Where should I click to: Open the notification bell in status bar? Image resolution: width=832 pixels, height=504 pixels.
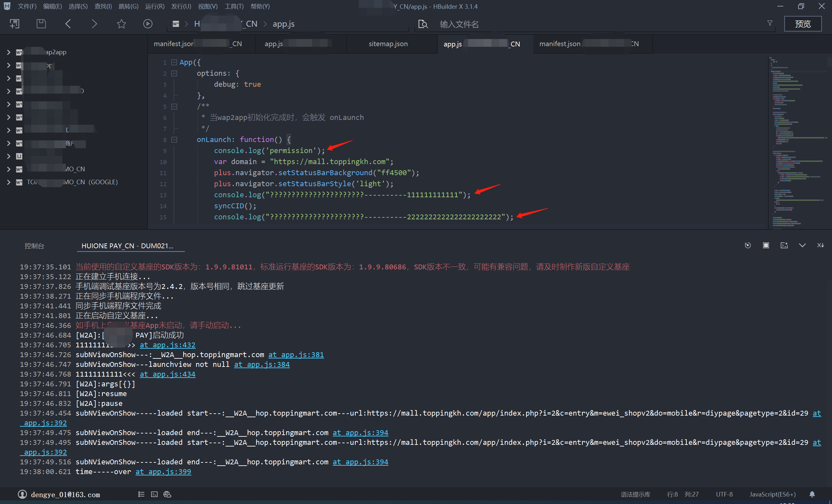pyautogui.click(x=812, y=494)
